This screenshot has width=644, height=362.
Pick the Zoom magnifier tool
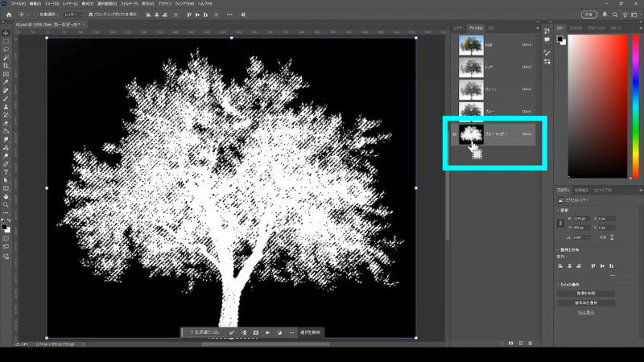6,204
